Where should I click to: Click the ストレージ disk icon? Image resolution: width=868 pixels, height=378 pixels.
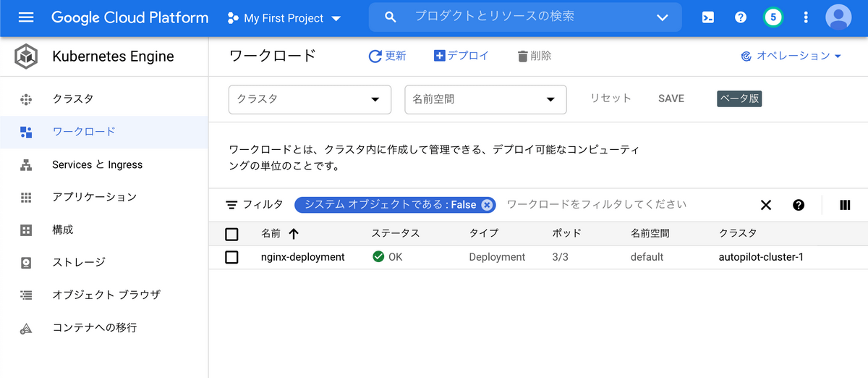coord(26,263)
